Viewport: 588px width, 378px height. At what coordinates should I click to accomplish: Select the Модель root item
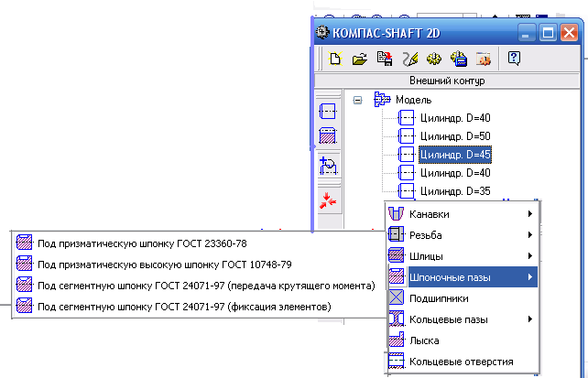tap(414, 100)
